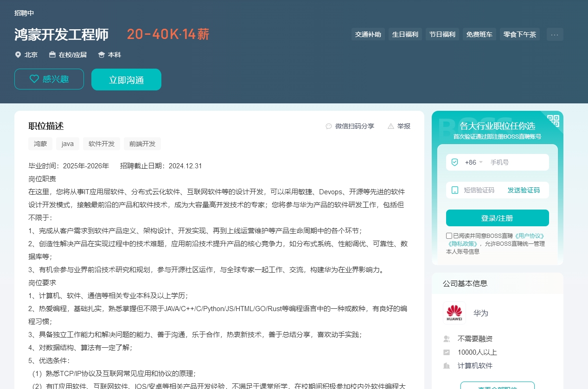Click the Huawei company logo
This screenshot has height=389, width=588.
click(454, 313)
